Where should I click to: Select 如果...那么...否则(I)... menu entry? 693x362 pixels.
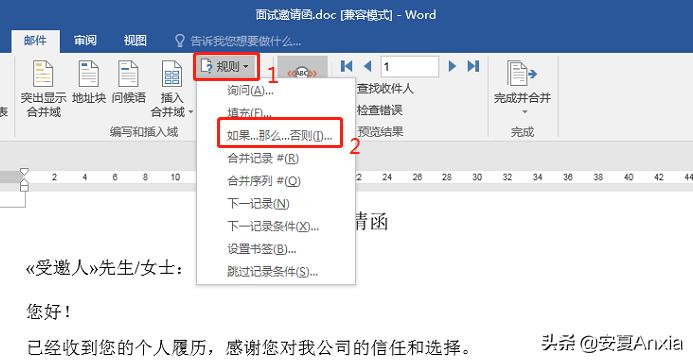279,135
